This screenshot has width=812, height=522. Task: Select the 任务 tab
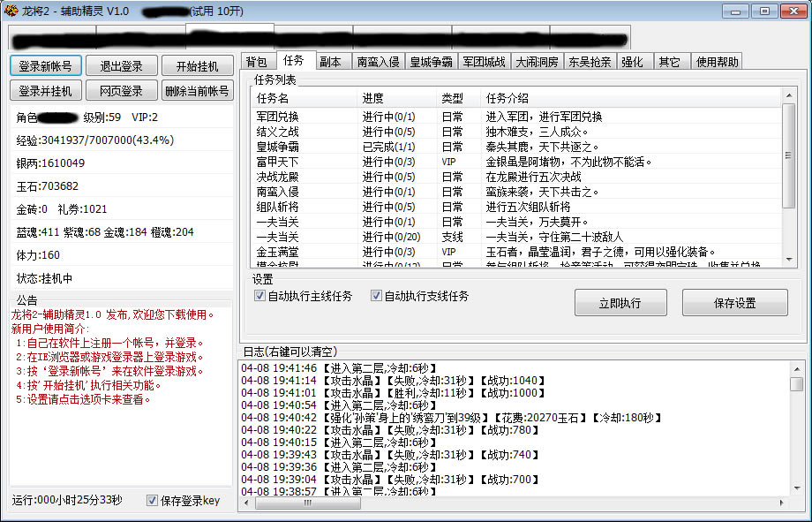(294, 61)
